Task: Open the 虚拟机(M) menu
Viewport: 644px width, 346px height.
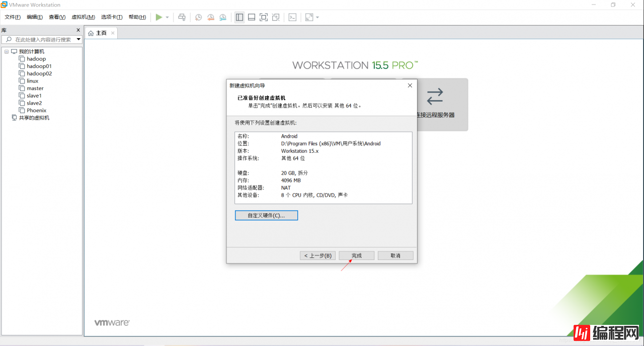Action: pos(84,17)
